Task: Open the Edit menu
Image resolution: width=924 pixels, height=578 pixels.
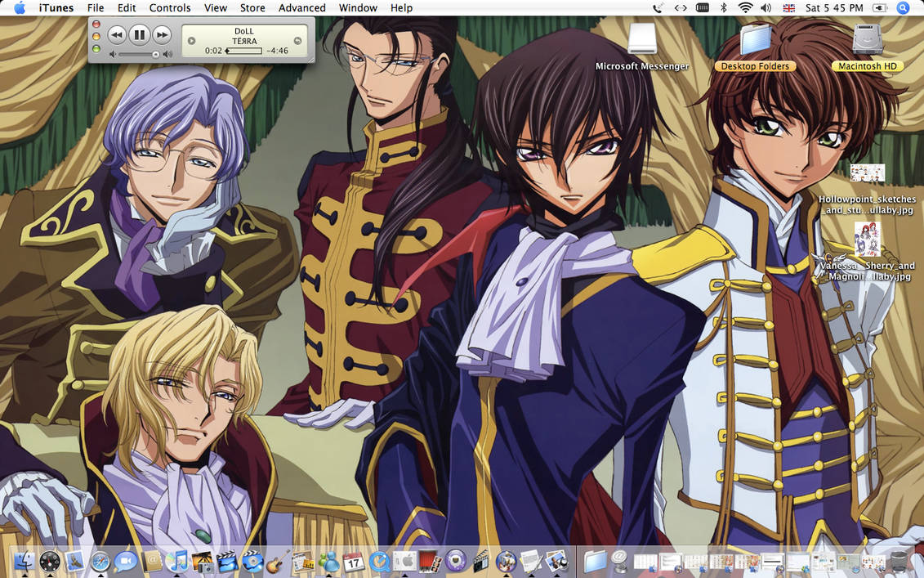Action: pos(127,7)
